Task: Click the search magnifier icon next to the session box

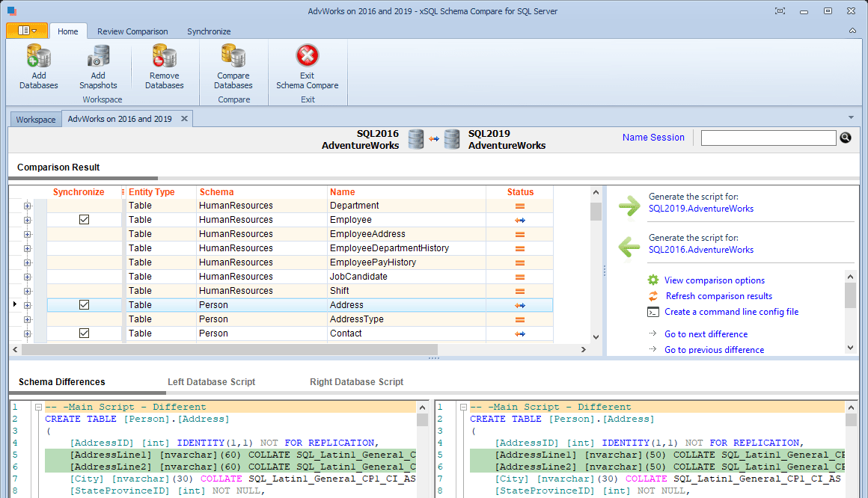Action: click(846, 138)
